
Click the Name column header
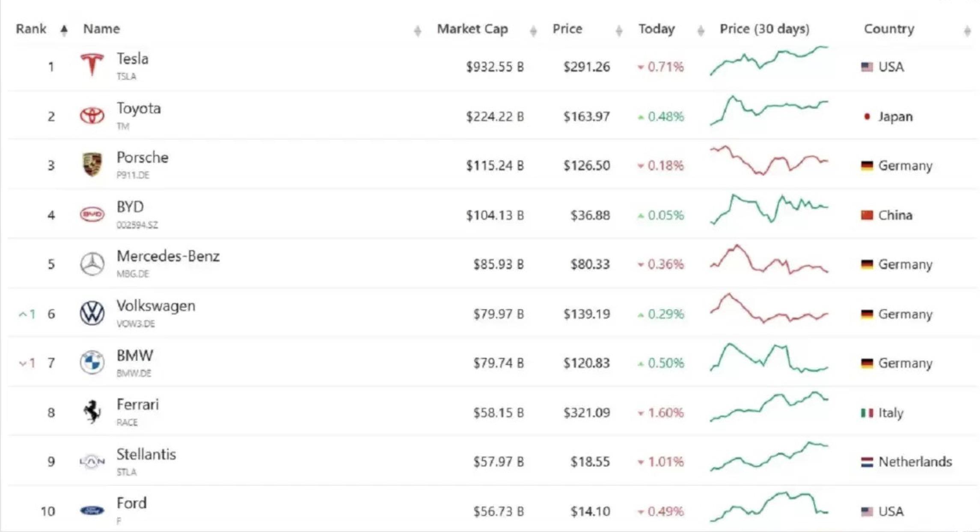coord(101,29)
